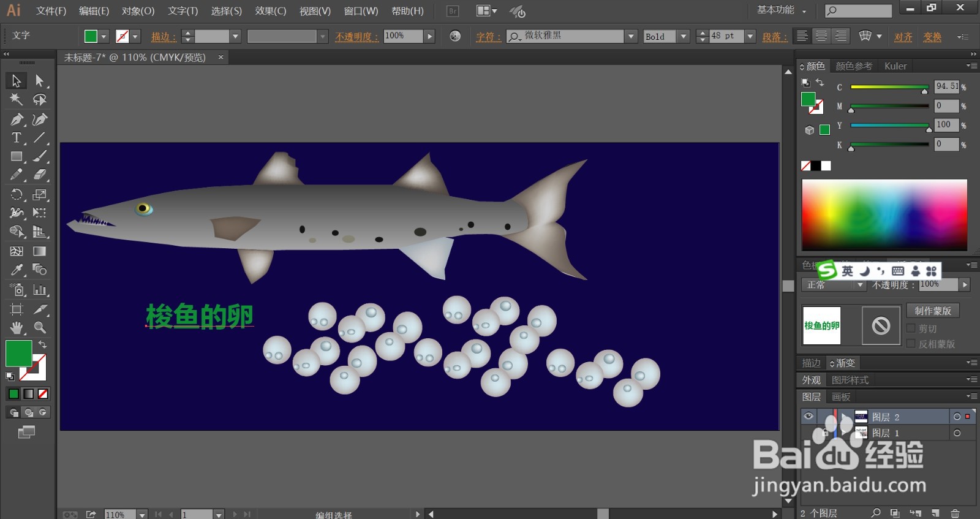Click the locate object magnifier icon
The height and width of the screenshot is (519, 980).
(x=876, y=513)
